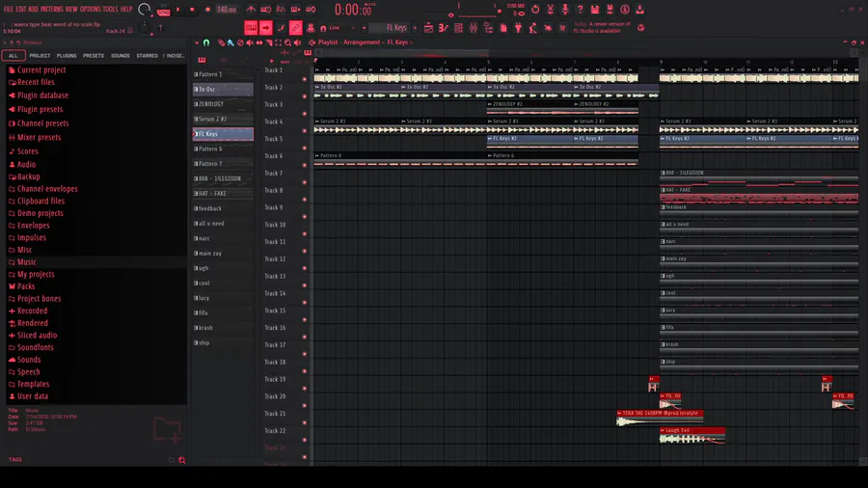The width and height of the screenshot is (868, 488).
Task: Click the master pitch knob
Action: tap(144, 27)
